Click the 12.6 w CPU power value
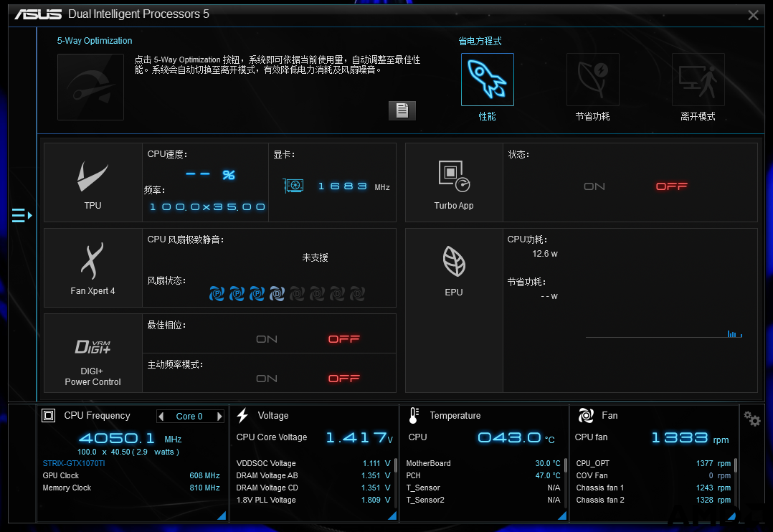The width and height of the screenshot is (773, 532). (545, 254)
